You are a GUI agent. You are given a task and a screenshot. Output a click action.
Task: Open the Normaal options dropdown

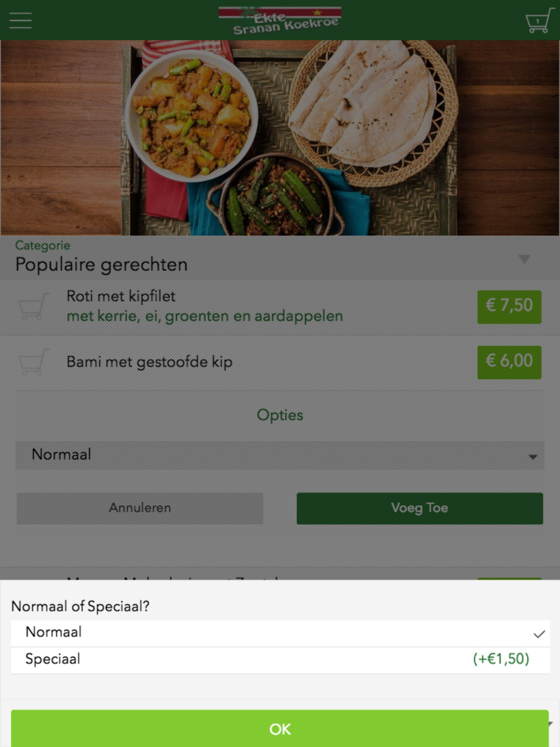click(x=279, y=455)
